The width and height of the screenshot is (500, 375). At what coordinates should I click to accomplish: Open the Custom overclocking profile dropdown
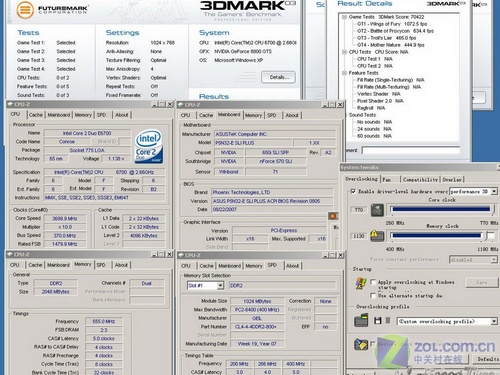[x=494, y=321]
